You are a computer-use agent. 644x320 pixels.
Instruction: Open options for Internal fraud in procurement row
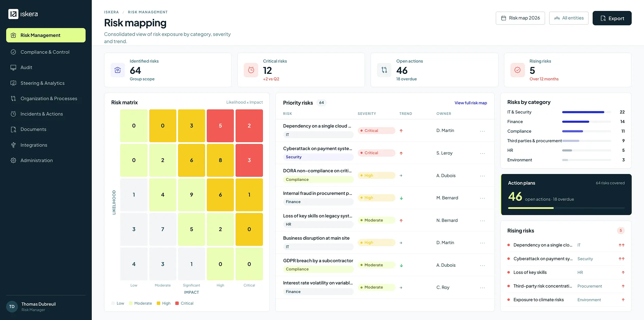click(482, 198)
